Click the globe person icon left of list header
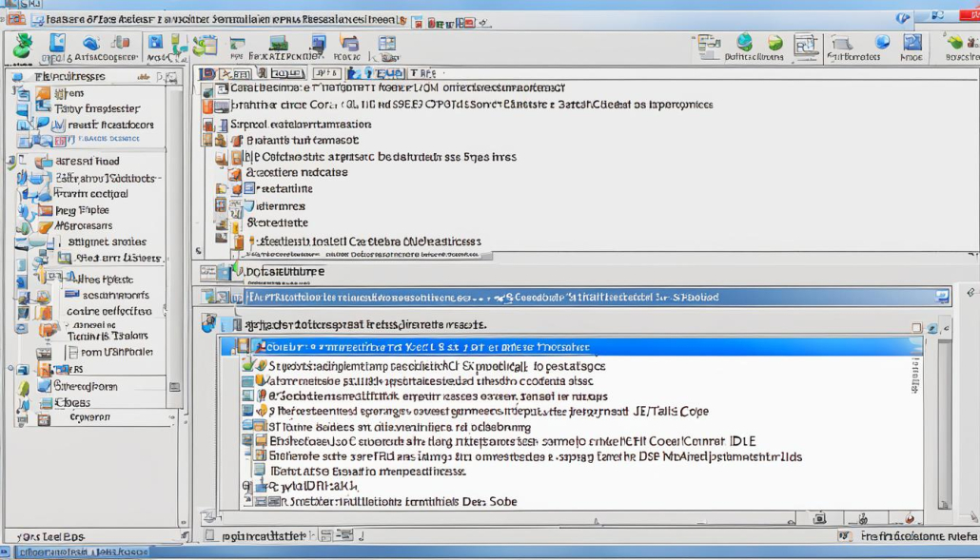The width and height of the screenshot is (980, 560). [x=208, y=323]
